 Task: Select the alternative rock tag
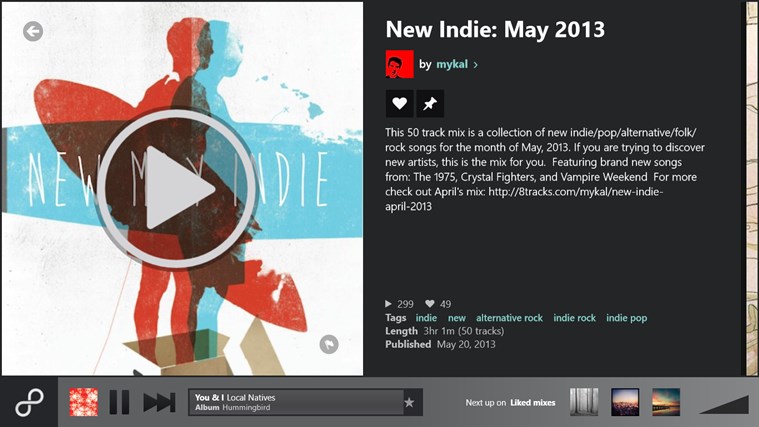509,318
